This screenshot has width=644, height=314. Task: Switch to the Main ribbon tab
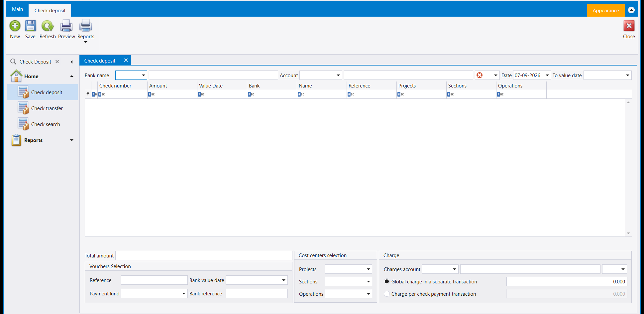point(17,9)
